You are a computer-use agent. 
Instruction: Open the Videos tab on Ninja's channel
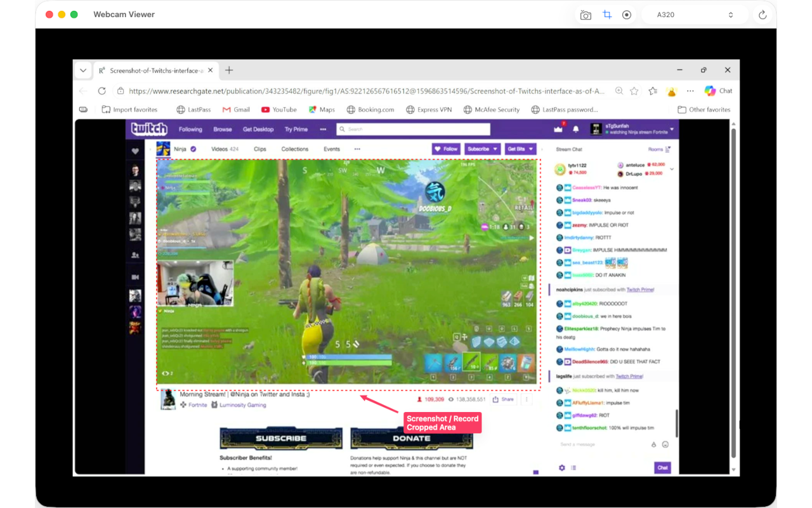coord(225,149)
